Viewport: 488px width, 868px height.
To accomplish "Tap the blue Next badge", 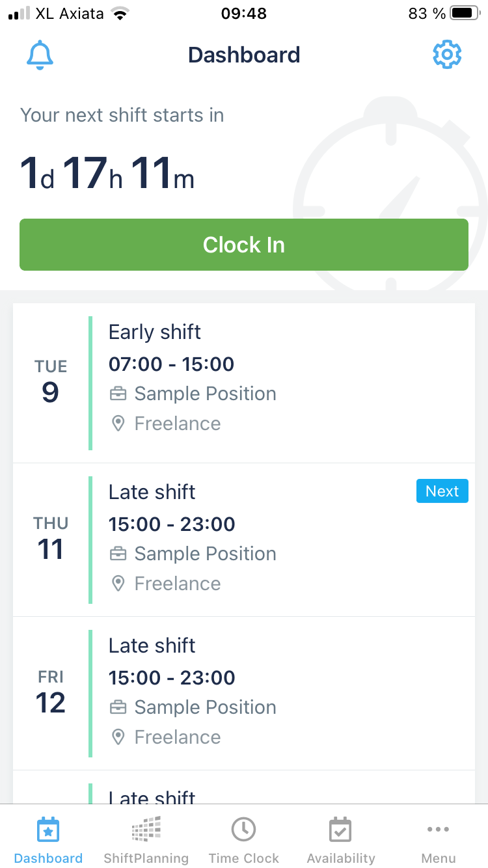I will pos(442,491).
